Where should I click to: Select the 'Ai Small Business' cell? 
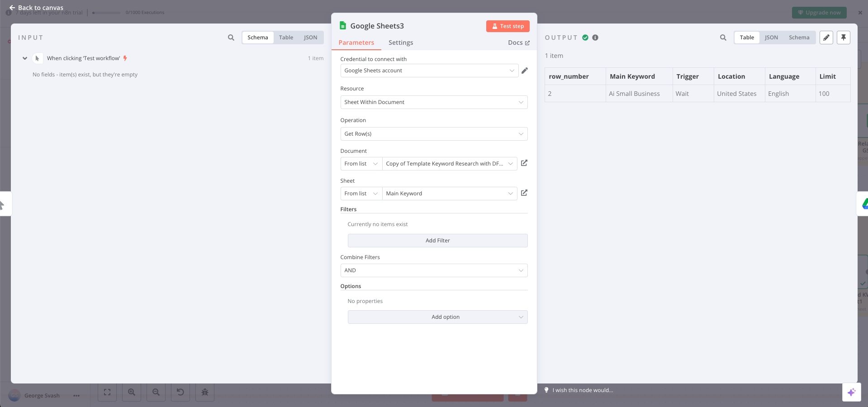(639, 94)
